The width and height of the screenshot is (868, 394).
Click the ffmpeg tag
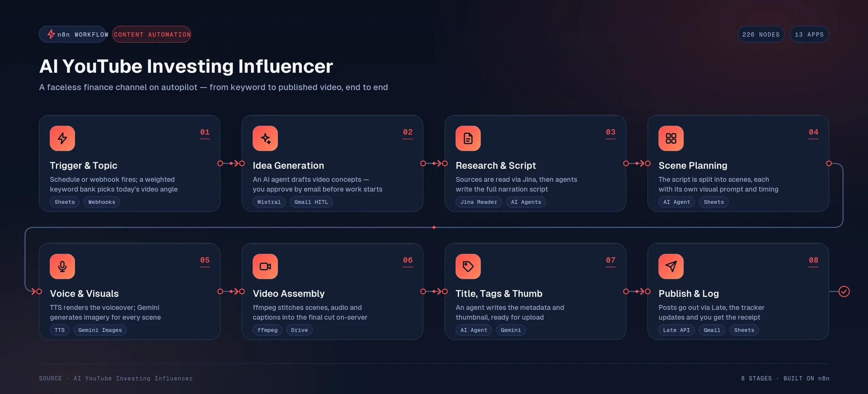268,330
